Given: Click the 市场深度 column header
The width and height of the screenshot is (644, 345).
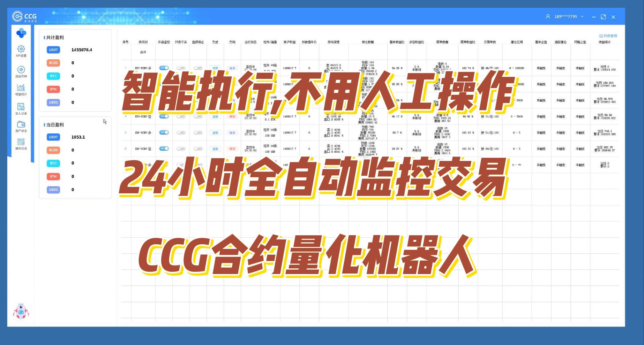Looking at the screenshot, I should [333, 42].
